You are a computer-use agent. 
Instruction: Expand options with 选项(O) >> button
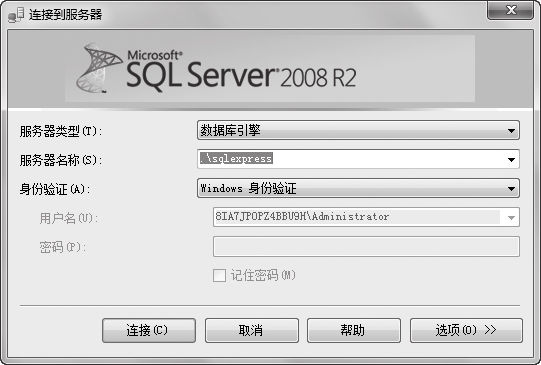pyautogui.click(x=466, y=330)
